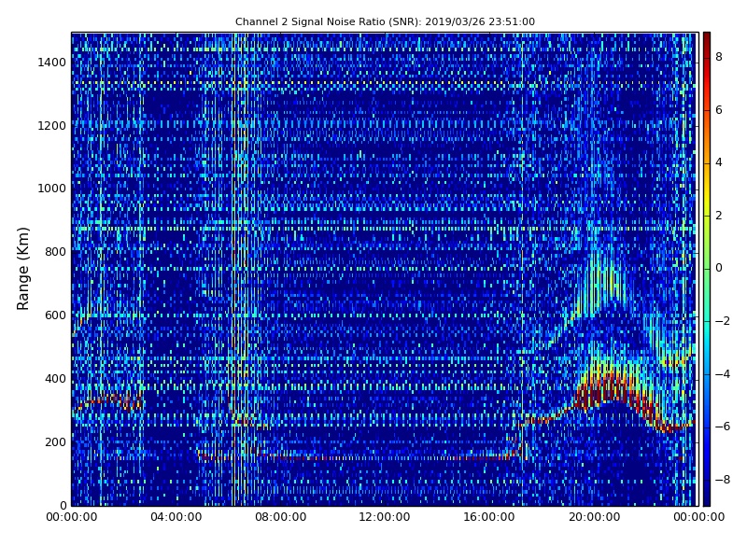Click the colorbar label 4
The image size is (747, 560).
pos(719,162)
